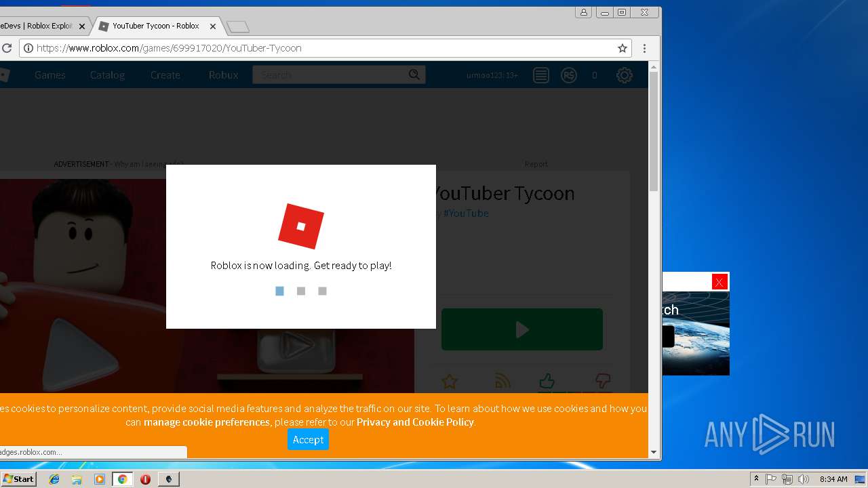
Task: Click the taskbar clock showing 8:34 AM
Action: 833,479
